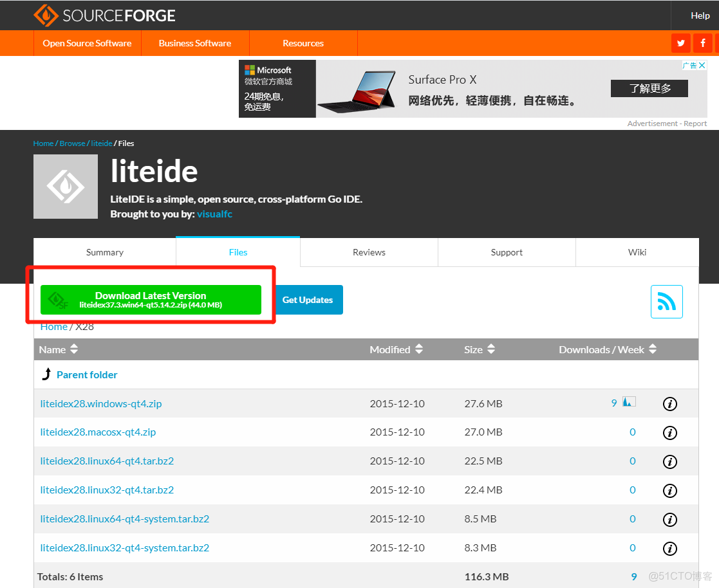Click the info icon for liteidex28.linux64-qt4.tar.bz2
719x588 pixels.
pos(669,461)
